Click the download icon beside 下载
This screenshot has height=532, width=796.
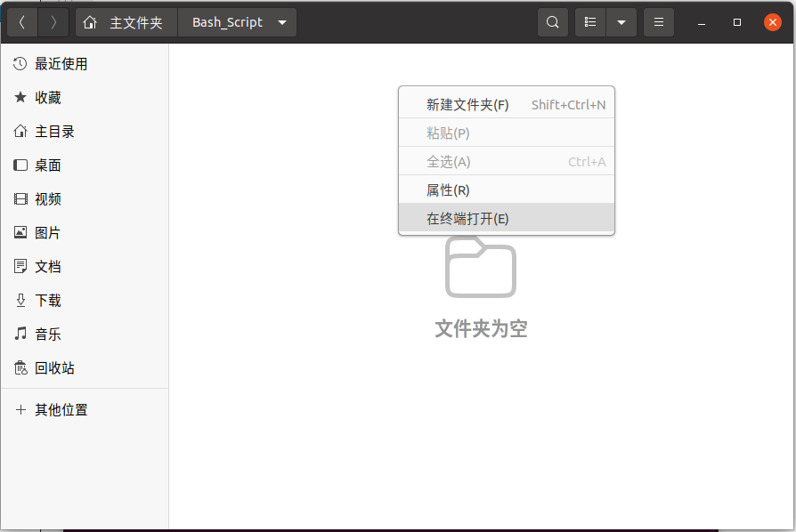tap(20, 300)
